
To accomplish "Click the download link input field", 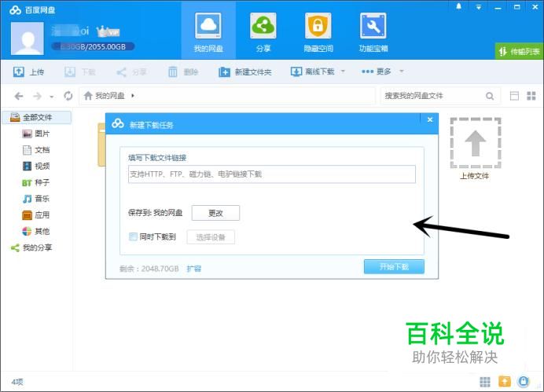I will click(x=272, y=174).
